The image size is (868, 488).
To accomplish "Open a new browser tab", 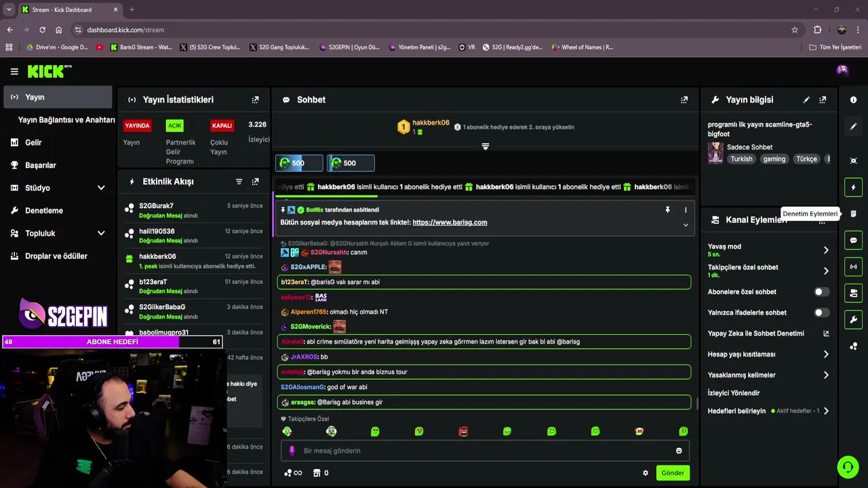I will [x=132, y=9].
